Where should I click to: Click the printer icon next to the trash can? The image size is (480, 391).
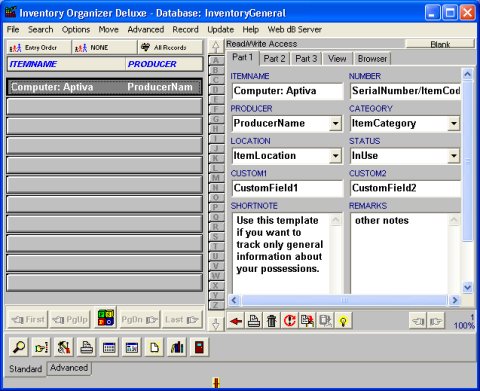pyautogui.click(x=254, y=321)
